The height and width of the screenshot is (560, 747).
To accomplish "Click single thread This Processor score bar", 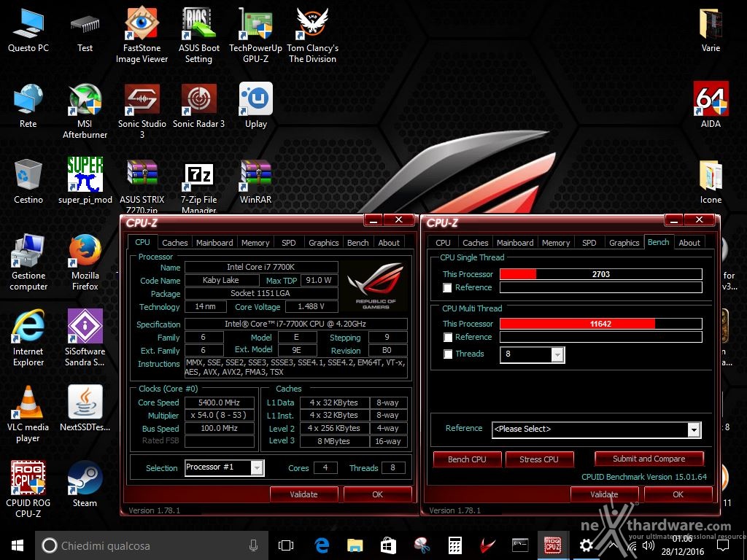I will click(x=601, y=274).
